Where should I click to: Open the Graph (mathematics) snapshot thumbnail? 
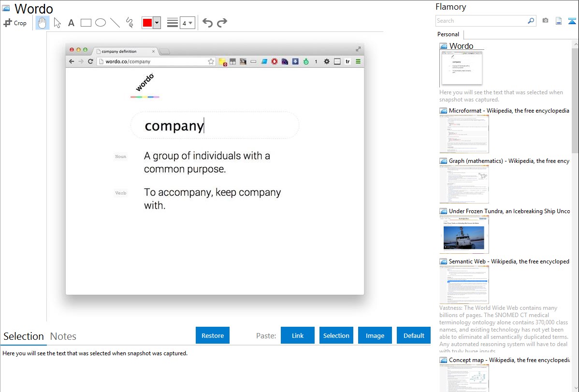[464, 184]
